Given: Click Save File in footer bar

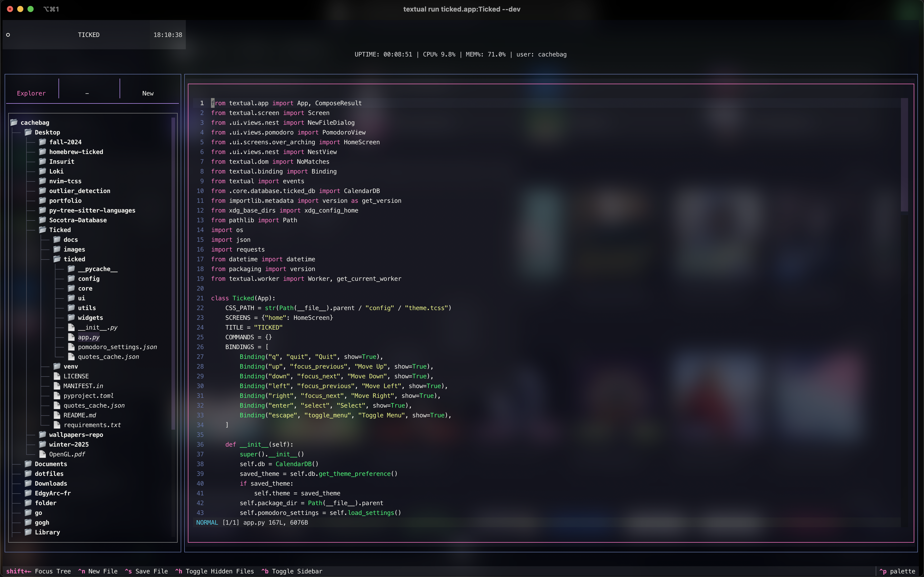Looking at the screenshot, I should (147, 571).
